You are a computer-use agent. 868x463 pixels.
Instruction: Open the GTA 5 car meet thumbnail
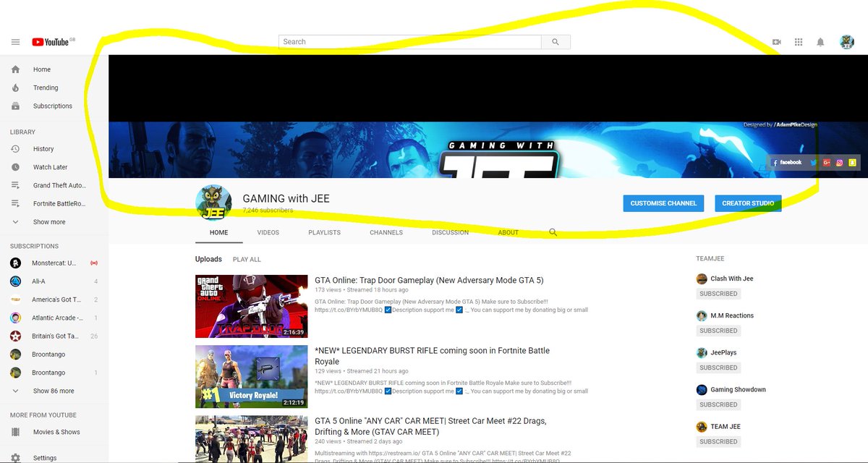point(251,439)
